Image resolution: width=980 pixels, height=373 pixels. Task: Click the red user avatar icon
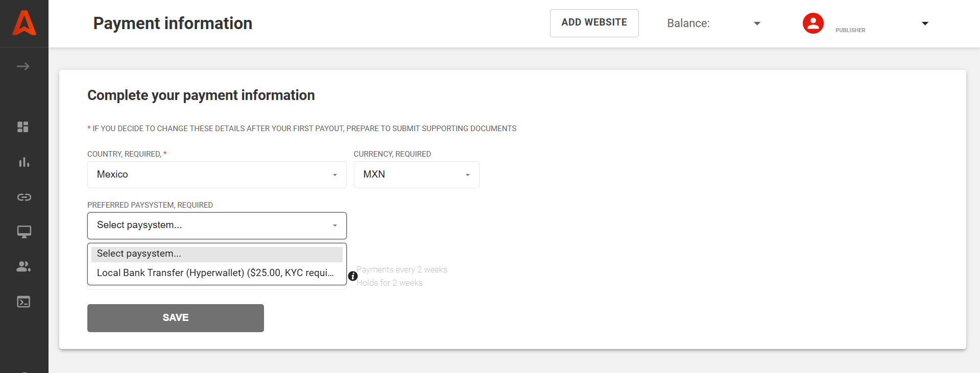point(812,23)
